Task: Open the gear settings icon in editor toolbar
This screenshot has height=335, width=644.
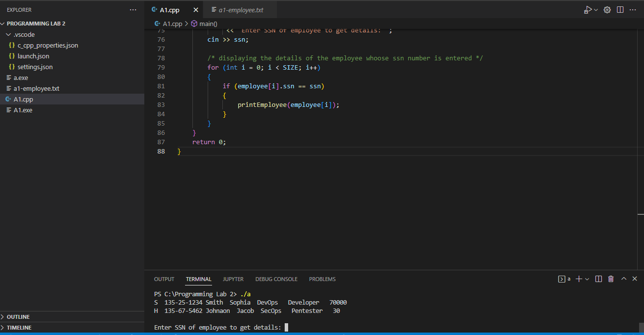Action: point(607,10)
